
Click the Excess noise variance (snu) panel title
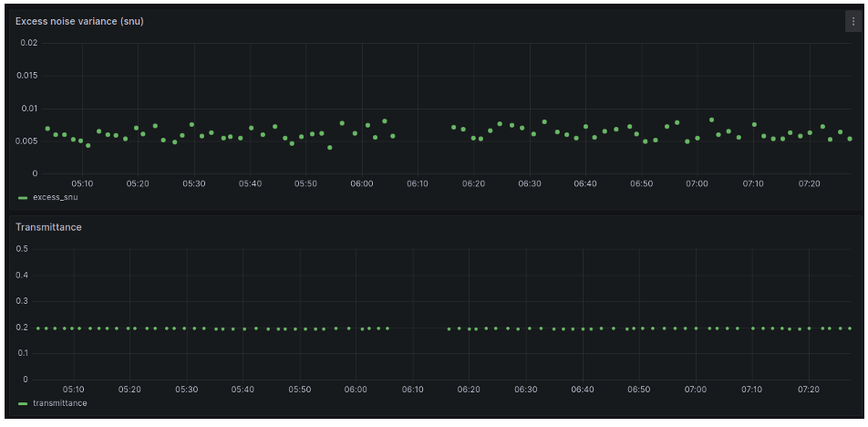tap(80, 21)
